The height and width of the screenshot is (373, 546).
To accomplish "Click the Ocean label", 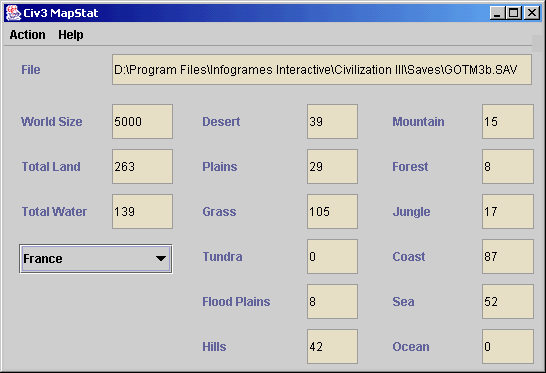I will point(411,347).
